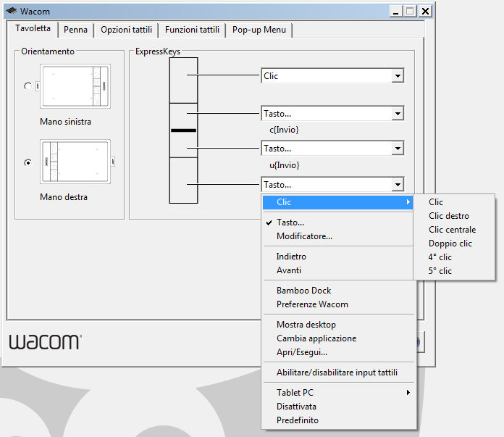Image resolution: width=504 pixels, height=437 pixels.
Task: Pick Preferenze Wacom menu entry
Action: (339, 304)
